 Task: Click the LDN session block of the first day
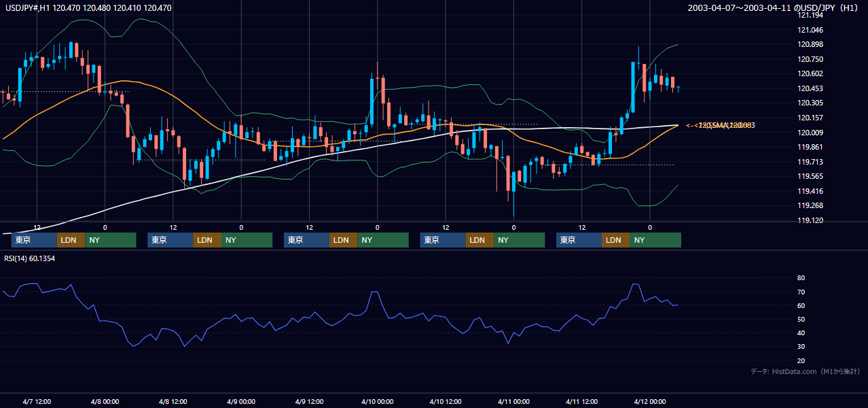pyautogui.click(x=71, y=240)
